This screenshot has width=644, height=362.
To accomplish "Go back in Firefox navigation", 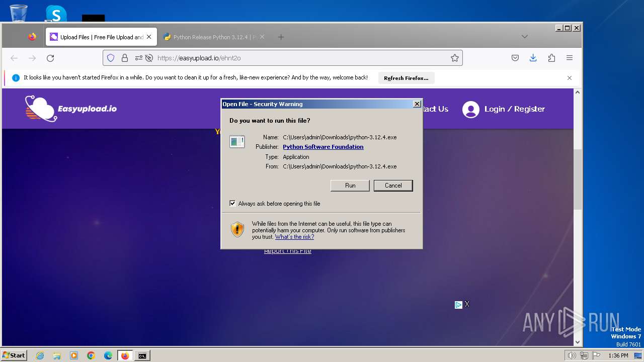I will [14, 58].
